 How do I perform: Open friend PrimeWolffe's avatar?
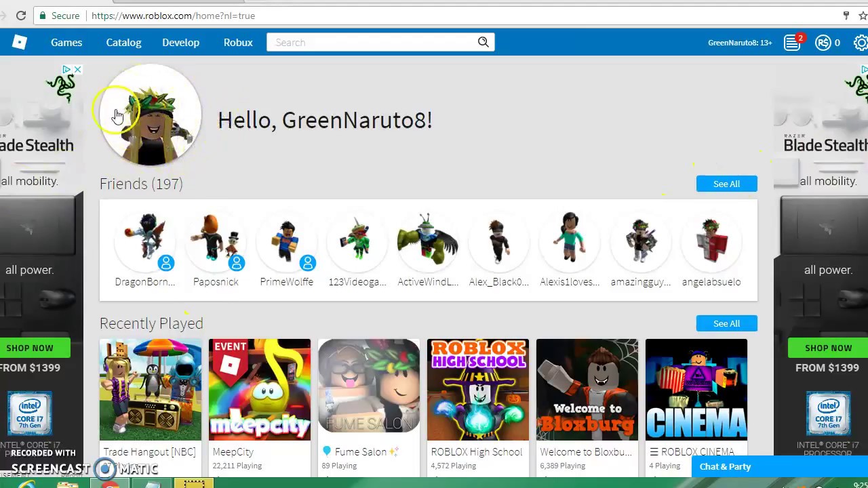click(x=286, y=241)
